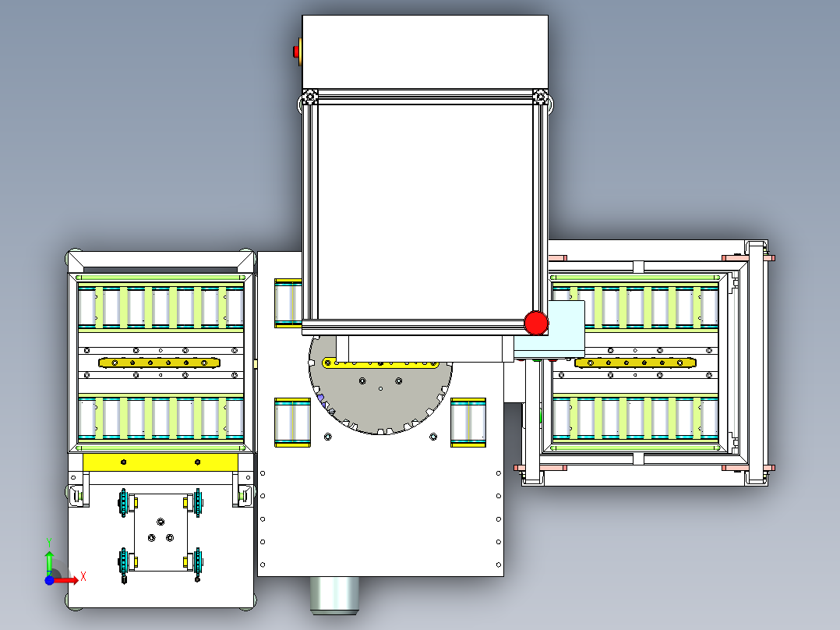Image resolution: width=840 pixels, height=630 pixels.
Task: Click the yellow slotted bar in right conveyor module
Action: 635,363
